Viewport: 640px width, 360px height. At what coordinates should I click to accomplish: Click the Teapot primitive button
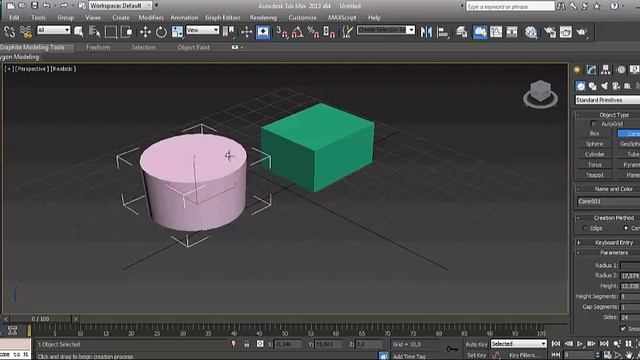pos(594,175)
